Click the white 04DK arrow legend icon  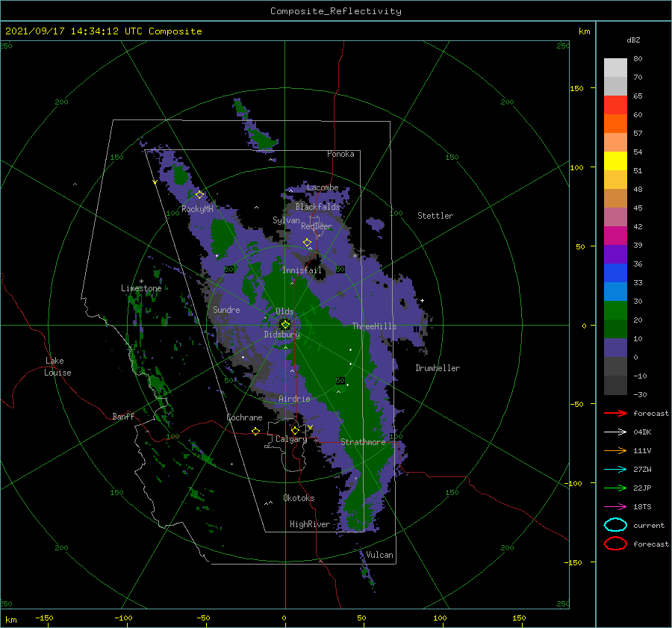pos(615,432)
